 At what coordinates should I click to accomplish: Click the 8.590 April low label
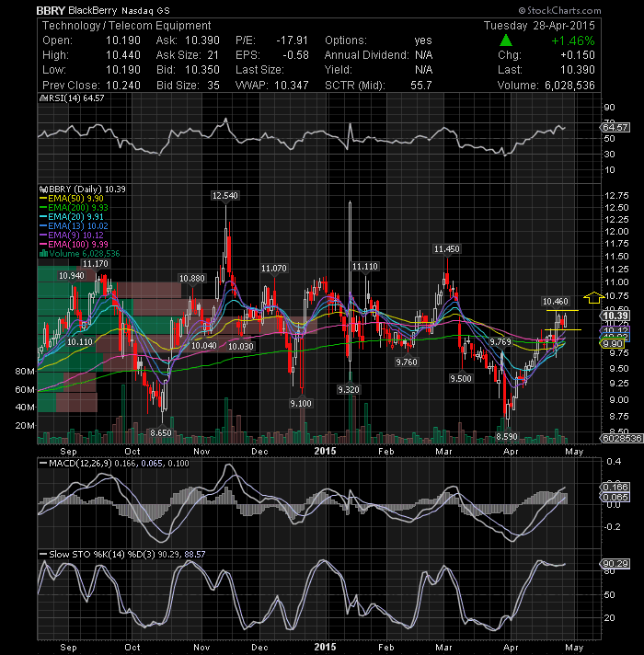click(507, 437)
